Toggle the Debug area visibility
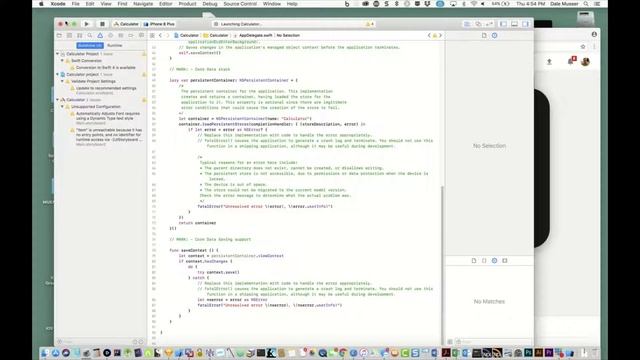This screenshot has height=360, width=640. [514, 24]
